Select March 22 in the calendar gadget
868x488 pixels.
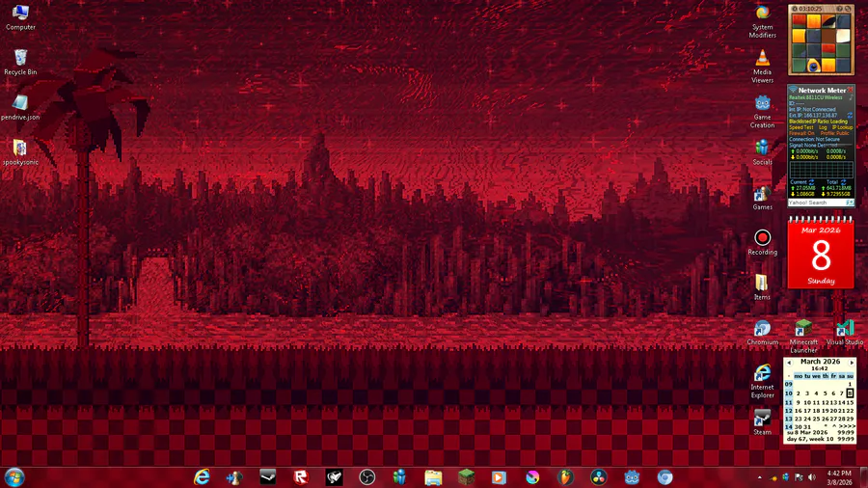(850, 411)
